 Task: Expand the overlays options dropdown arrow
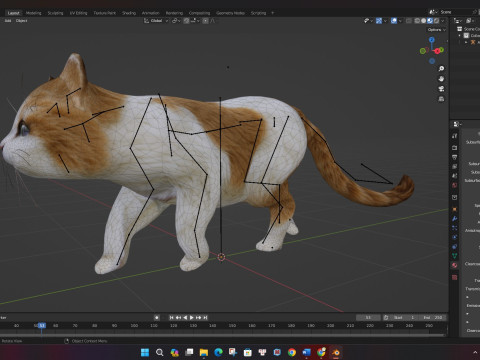tap(400, 21)
